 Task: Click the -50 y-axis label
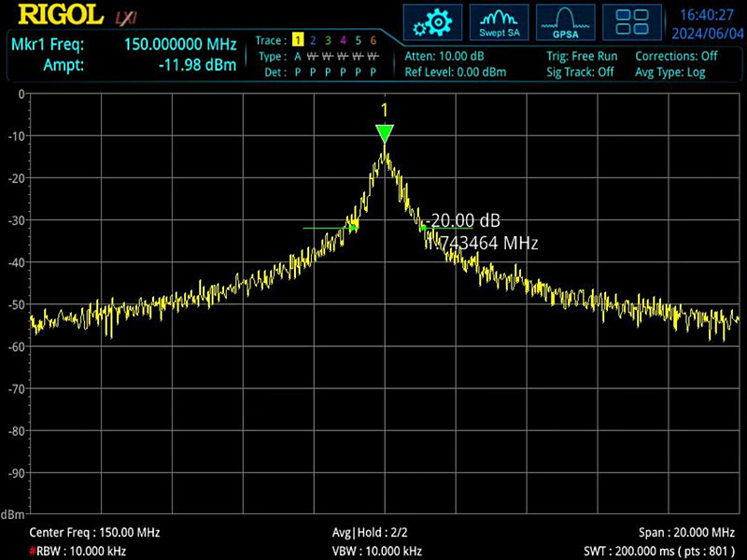(16, 305)
